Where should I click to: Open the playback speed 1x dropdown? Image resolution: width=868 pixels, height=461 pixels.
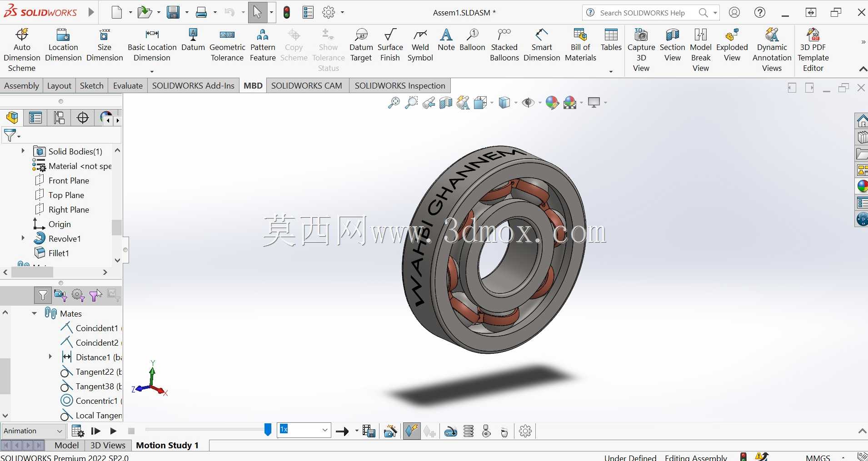304,430
